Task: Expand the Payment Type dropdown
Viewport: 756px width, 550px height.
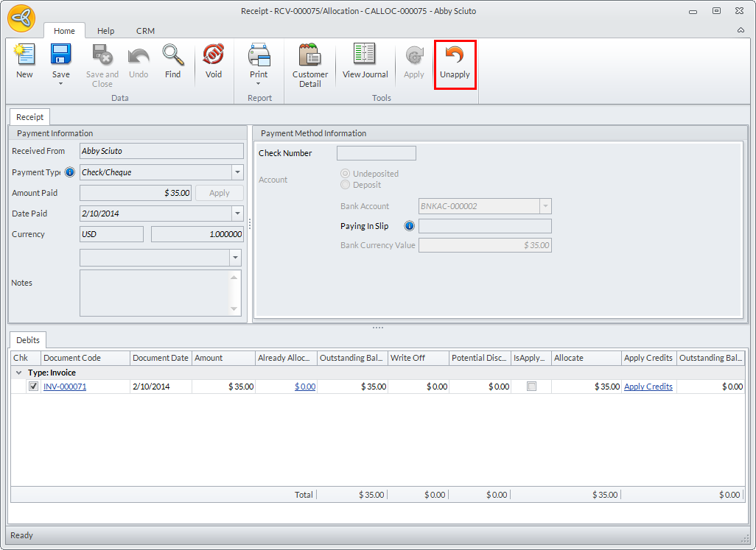Action: pyautogui.click(x=237, y=172)
